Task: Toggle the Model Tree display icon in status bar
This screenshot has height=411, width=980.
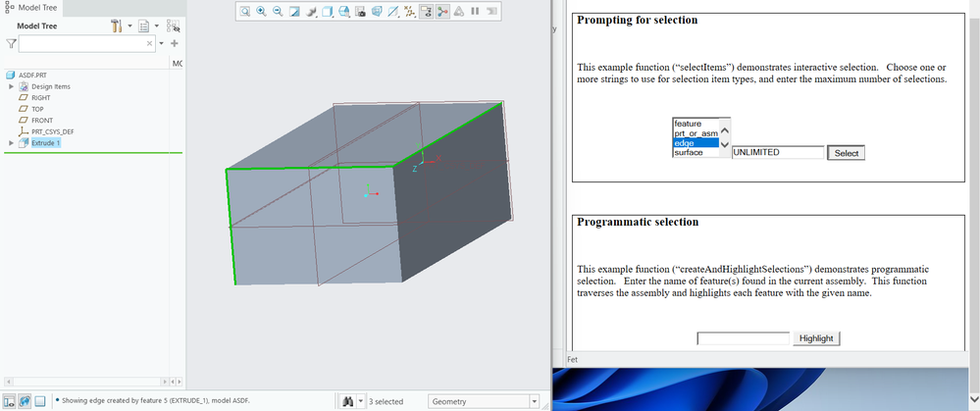Action: (x=9, y=400)
